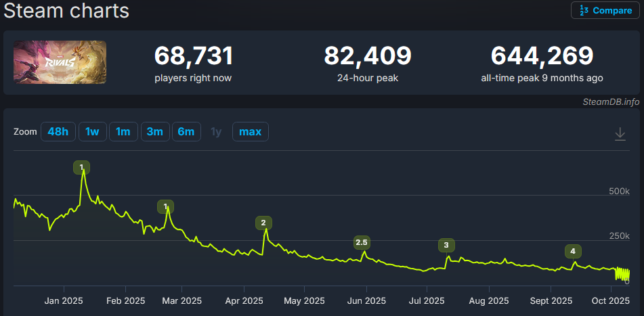
Task: Select the 3m zoom range
Action: pyautogui.click(x=155, y=132)
